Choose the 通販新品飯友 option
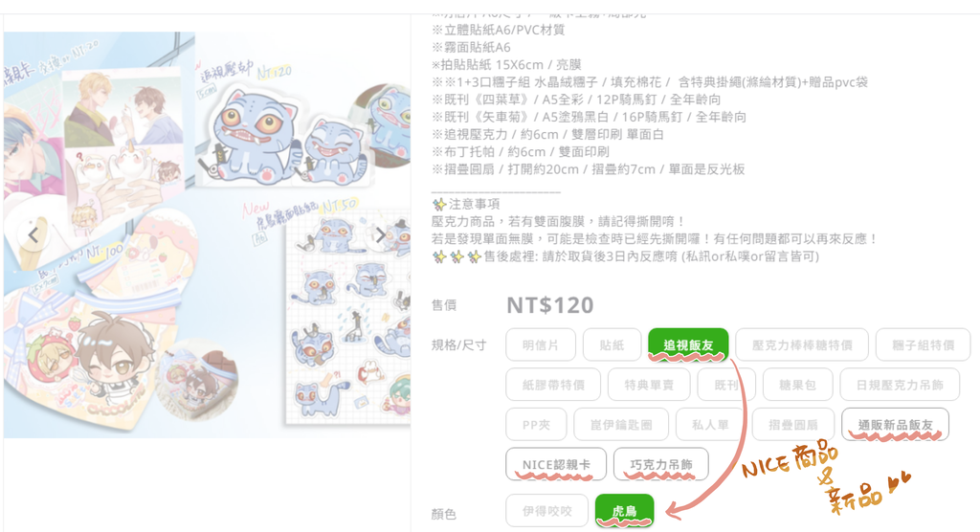 click(x=895, y=425)
